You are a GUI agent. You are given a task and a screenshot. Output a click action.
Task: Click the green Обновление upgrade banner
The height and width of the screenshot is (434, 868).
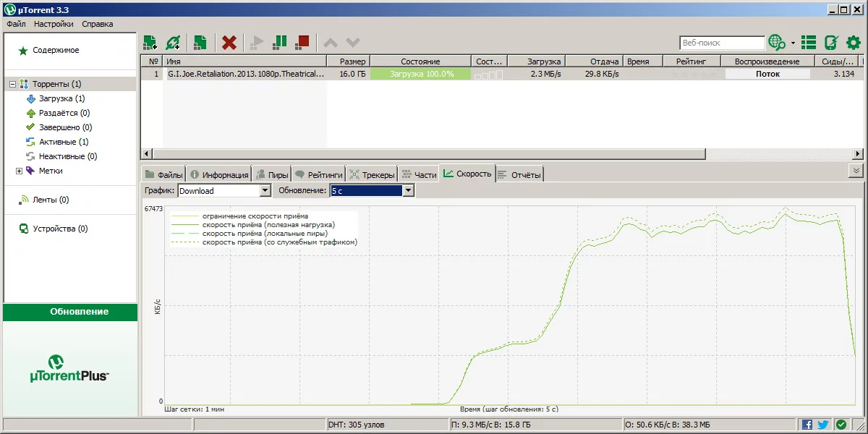pyautogui.click(x=70, y=312)
